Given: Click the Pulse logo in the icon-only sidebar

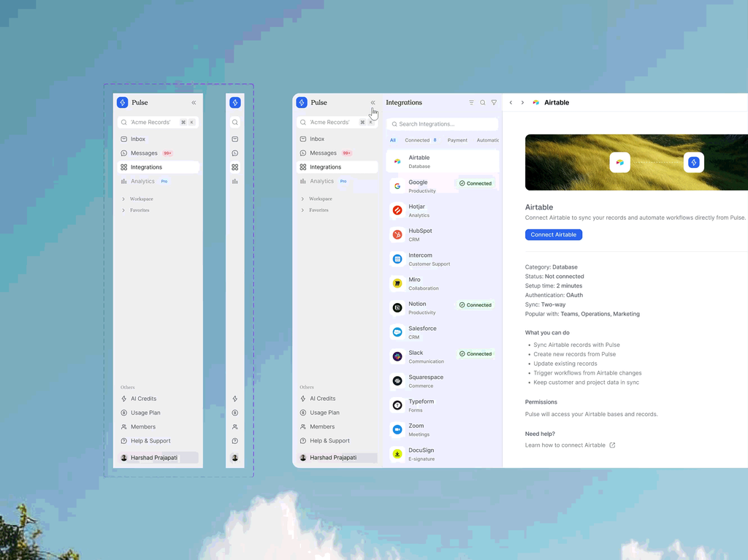Looking at the screenshot, I should point(234,102).
